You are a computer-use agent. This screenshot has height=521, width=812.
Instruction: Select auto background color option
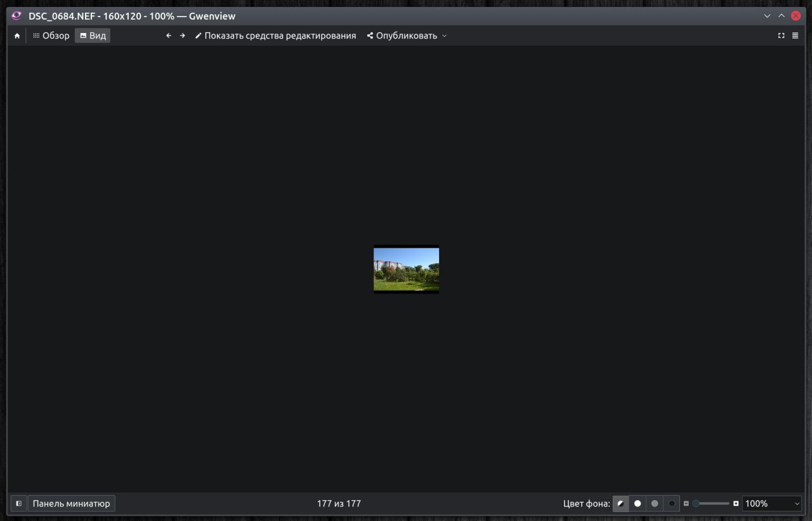tap(620, 504)
